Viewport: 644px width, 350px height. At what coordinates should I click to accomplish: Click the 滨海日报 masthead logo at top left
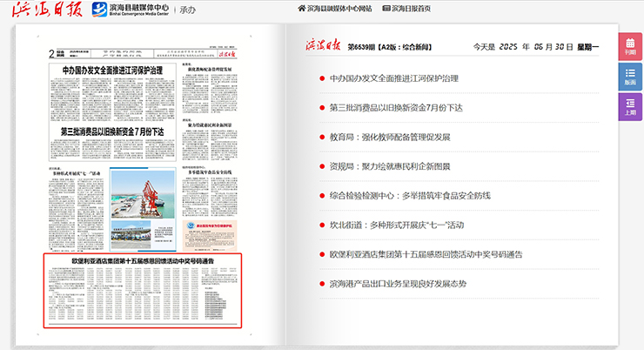pos(31,9)
